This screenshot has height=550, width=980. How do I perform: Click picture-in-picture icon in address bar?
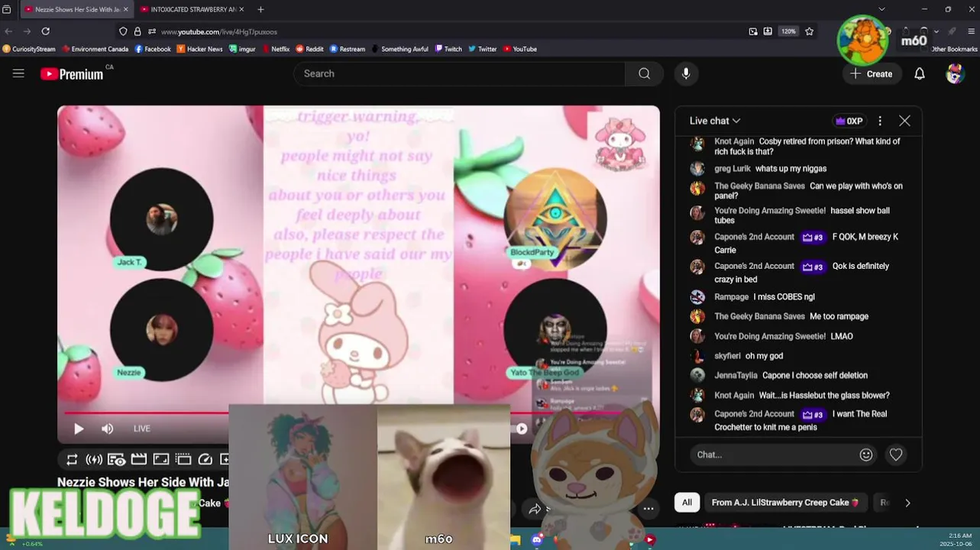click(753, 31)
